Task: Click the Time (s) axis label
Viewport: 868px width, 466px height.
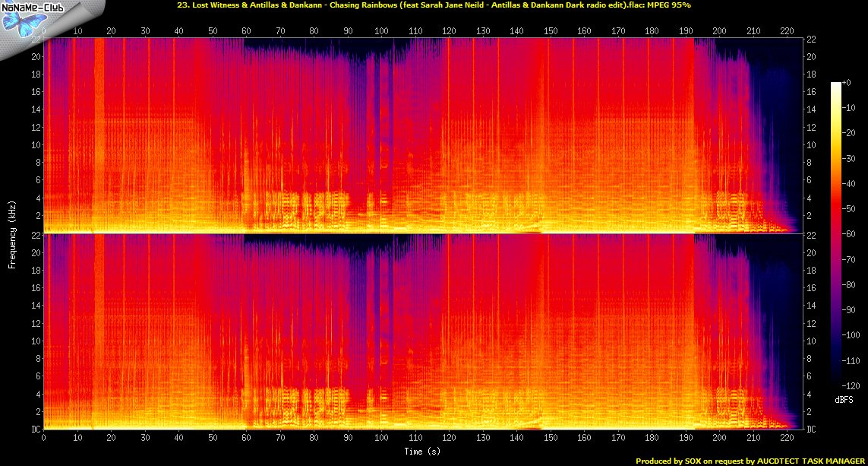Action: 422,452
